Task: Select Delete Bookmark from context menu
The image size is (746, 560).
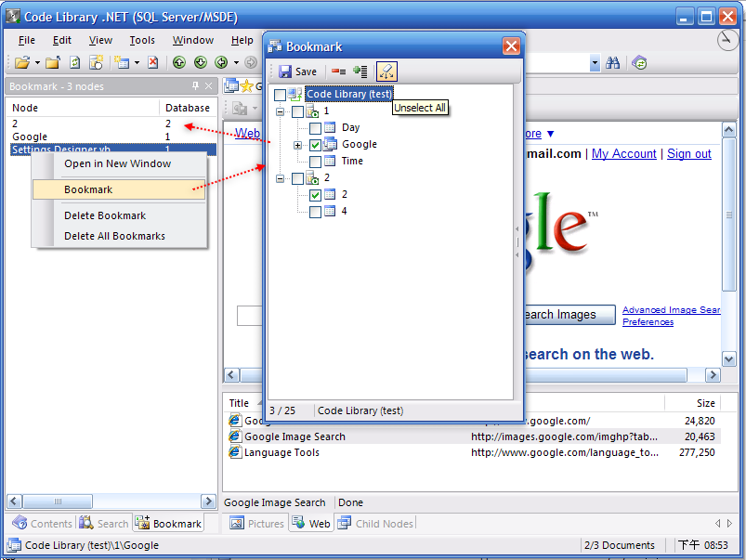Action: pos(119,215)
